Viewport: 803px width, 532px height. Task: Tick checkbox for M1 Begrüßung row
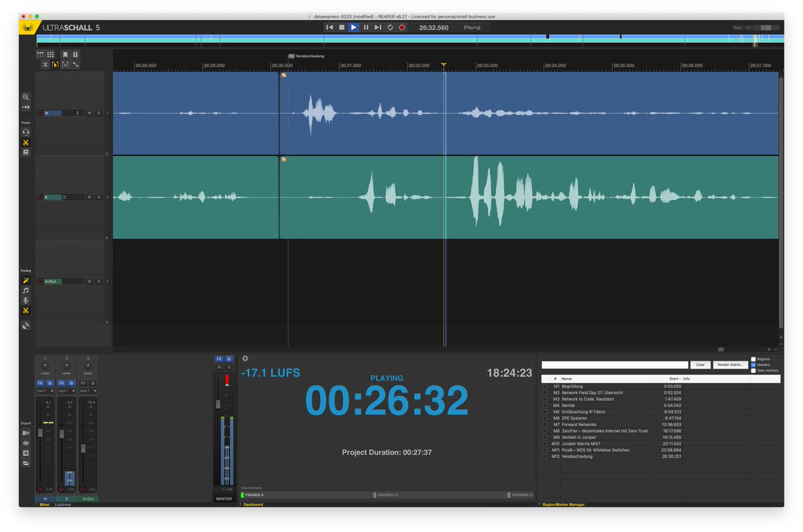point(545,386)
